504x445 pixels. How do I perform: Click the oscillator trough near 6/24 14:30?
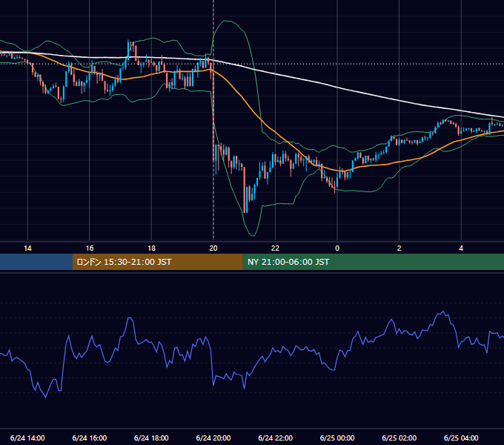coord(45,398)
